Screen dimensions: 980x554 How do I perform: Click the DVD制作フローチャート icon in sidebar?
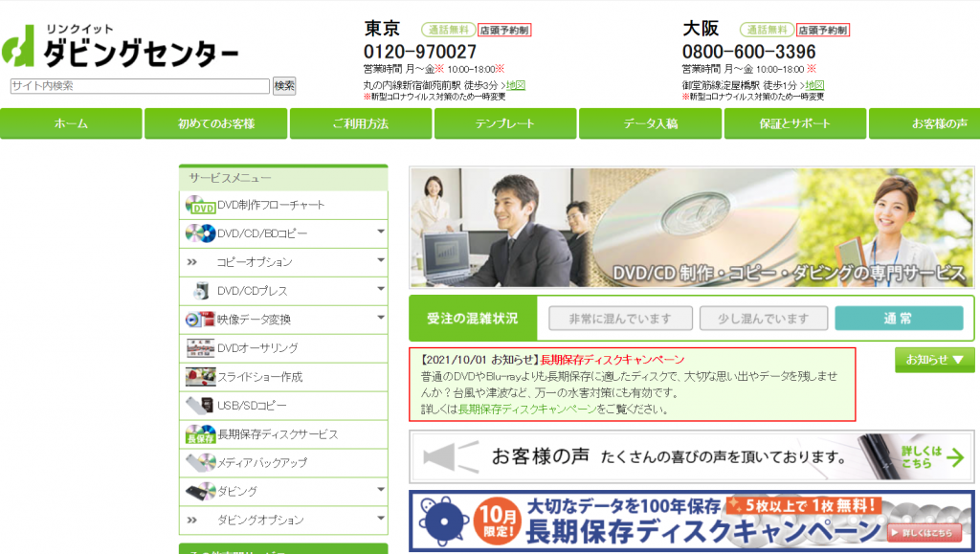[199, 205]
